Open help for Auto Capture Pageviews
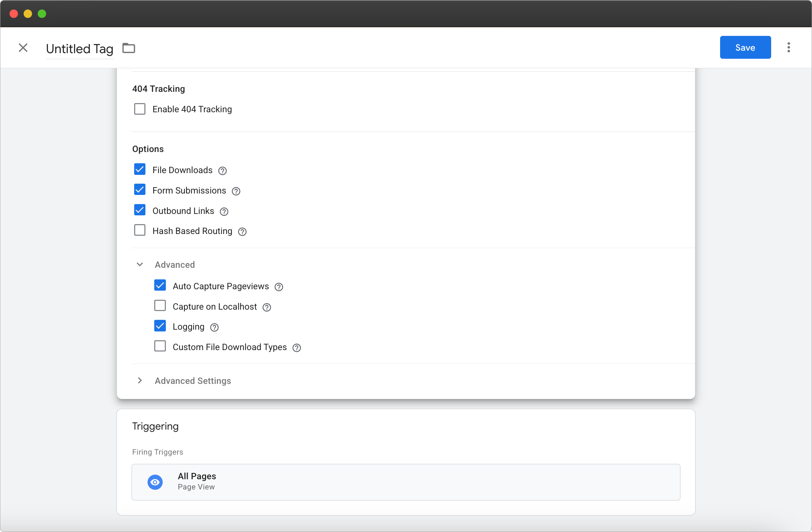The width and height of the screenshot is (812, 532). [x=279, y=287]
